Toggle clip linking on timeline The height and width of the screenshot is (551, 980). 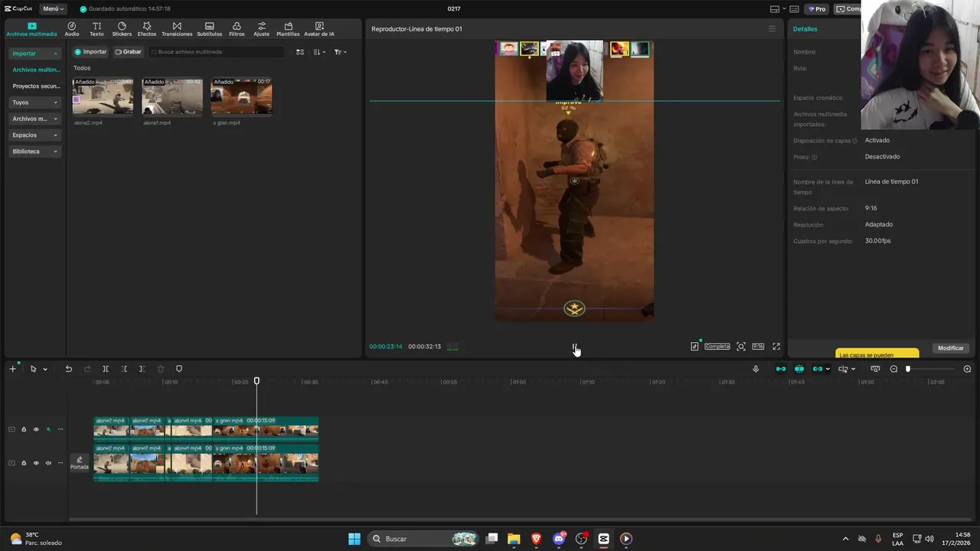(818, 369)
